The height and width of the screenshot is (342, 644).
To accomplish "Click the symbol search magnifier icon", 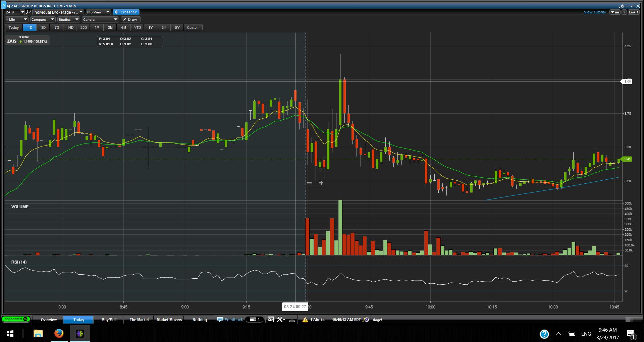I will (x=29, y=12).
